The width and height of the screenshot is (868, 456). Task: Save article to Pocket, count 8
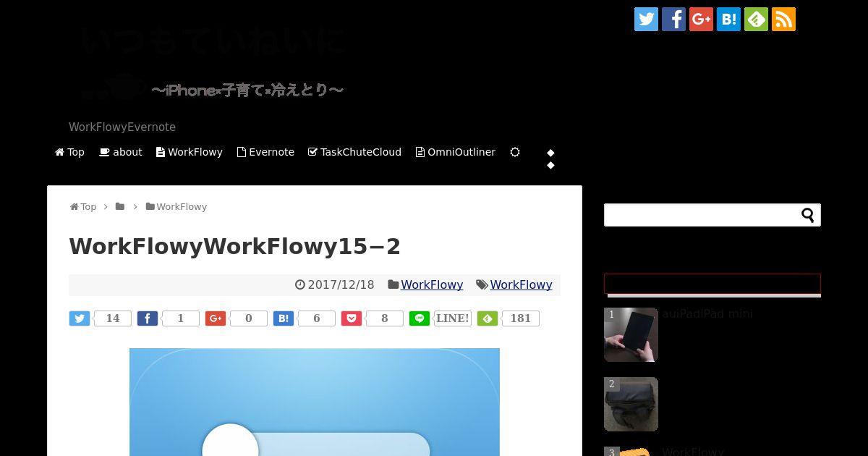[x=352, y=318]
